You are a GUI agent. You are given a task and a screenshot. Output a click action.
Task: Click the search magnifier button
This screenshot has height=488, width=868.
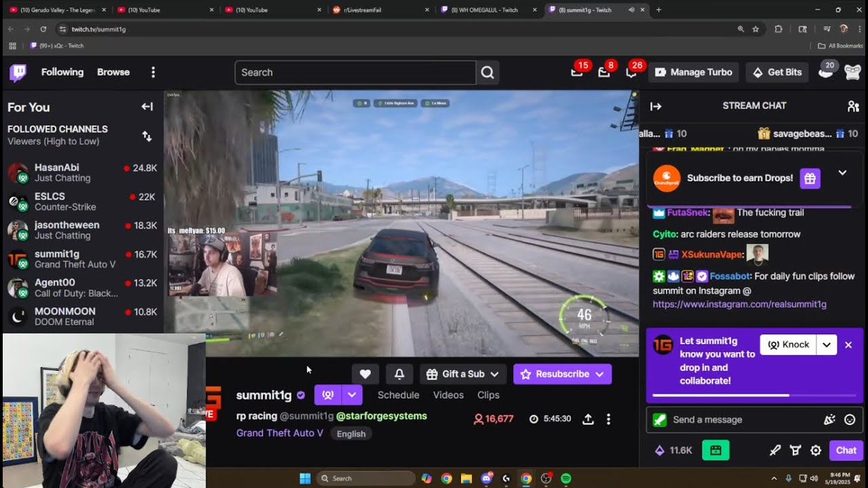(488, 73)
